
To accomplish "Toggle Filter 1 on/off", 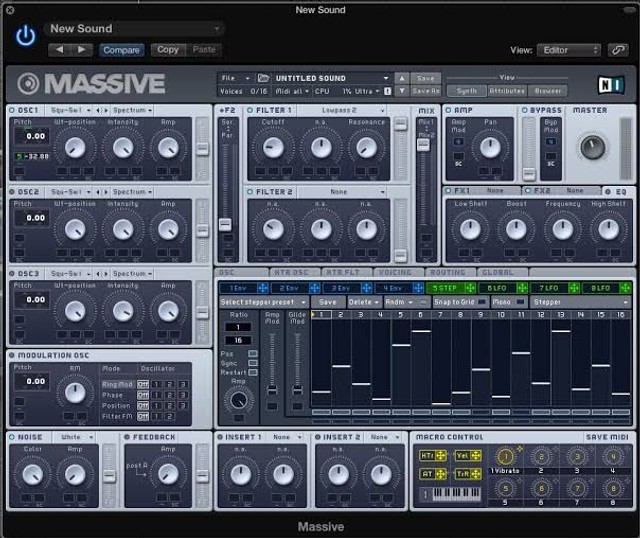I will [250, 110].
